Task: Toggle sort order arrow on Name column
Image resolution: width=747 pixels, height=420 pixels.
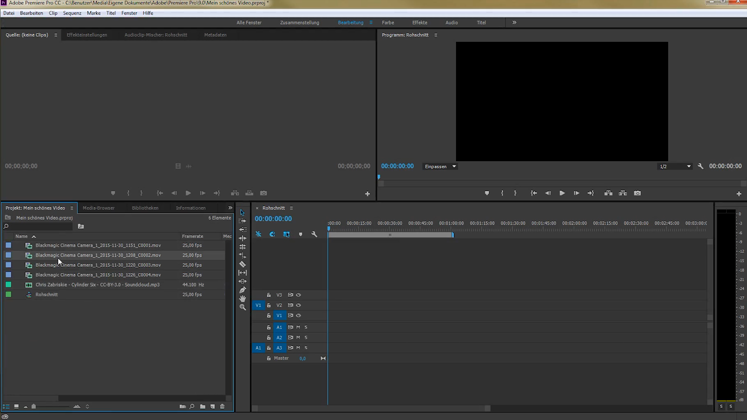Action: pyautogui.click(x=33, y=237)
